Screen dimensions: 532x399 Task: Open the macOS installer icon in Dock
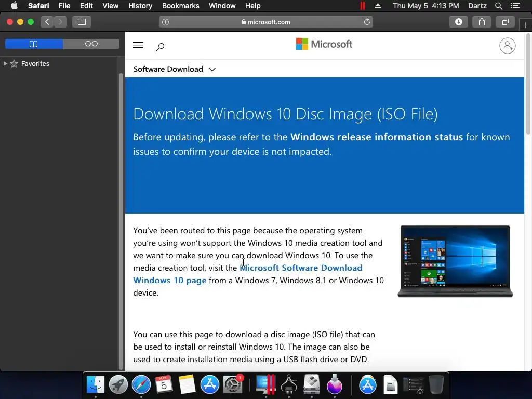pyautogui.click(x=334, y=384)
